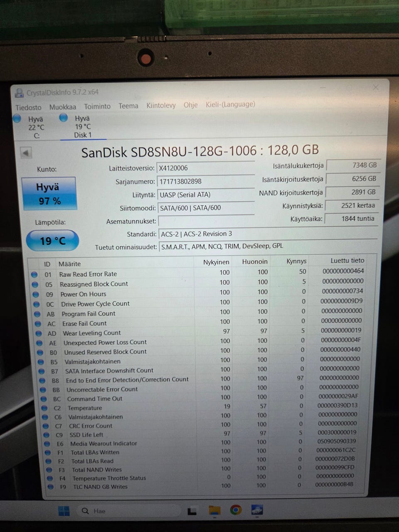Click the supported features field with S.M.A.R.T.
The height and width of the screenshot is (532, 399).
[x=268, y=246]
